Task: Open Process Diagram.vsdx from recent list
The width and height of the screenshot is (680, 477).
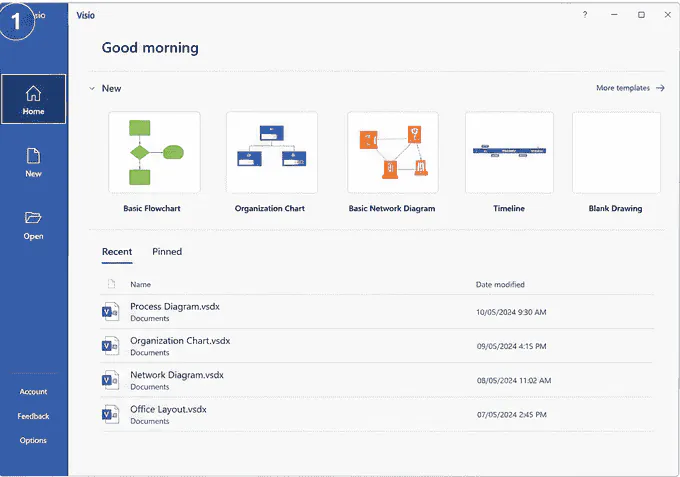Action: pos(377,312)
